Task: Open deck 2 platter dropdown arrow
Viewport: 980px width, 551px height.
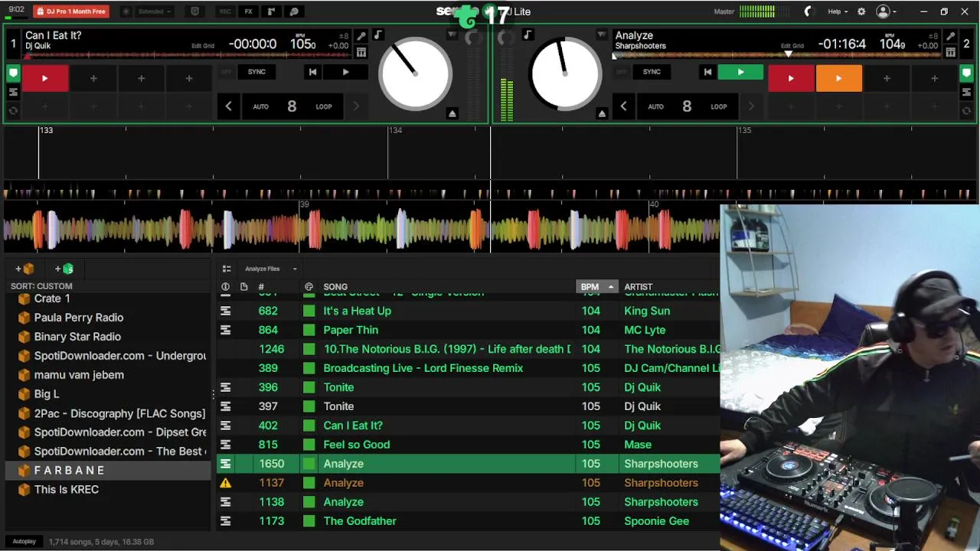Action: coord(602,35)
